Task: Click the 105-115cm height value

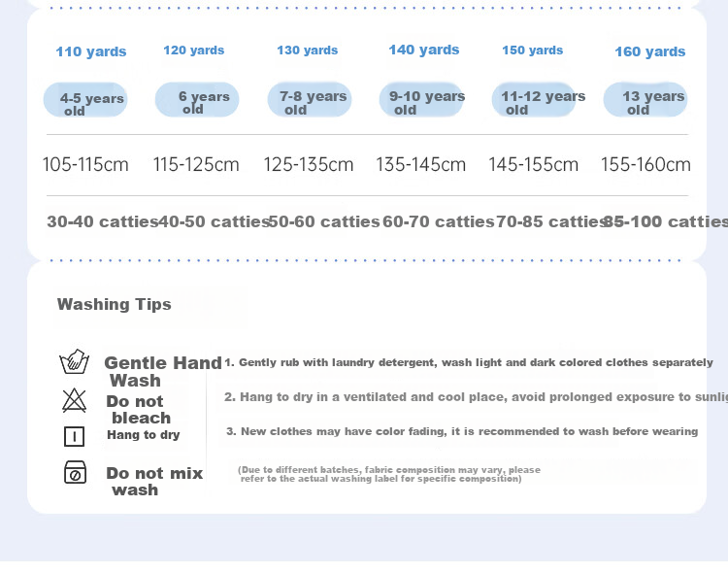Action: pyautogui.click(x=85, y=164)
